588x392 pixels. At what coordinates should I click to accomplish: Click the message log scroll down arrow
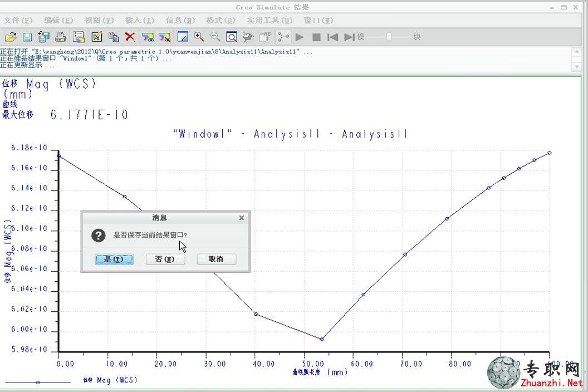[x=577, y=67]
